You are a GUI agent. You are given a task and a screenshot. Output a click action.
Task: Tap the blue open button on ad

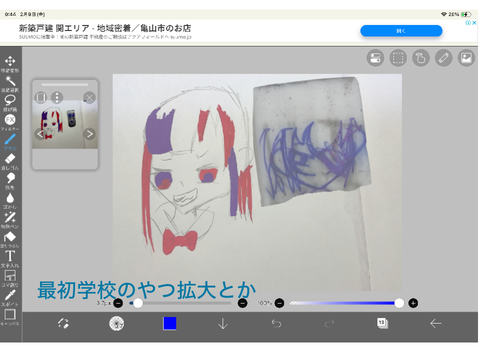(x=401, y=31)
